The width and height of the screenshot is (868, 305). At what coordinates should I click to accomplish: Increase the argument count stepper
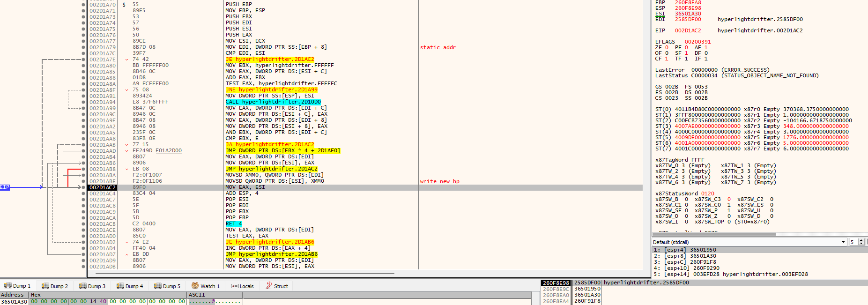click(861, 240)
